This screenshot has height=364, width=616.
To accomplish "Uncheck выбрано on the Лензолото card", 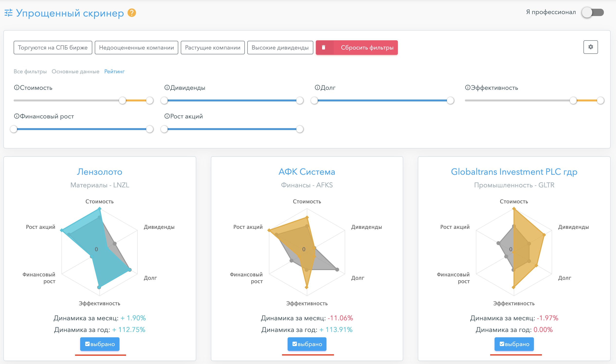I will point(100,344).
